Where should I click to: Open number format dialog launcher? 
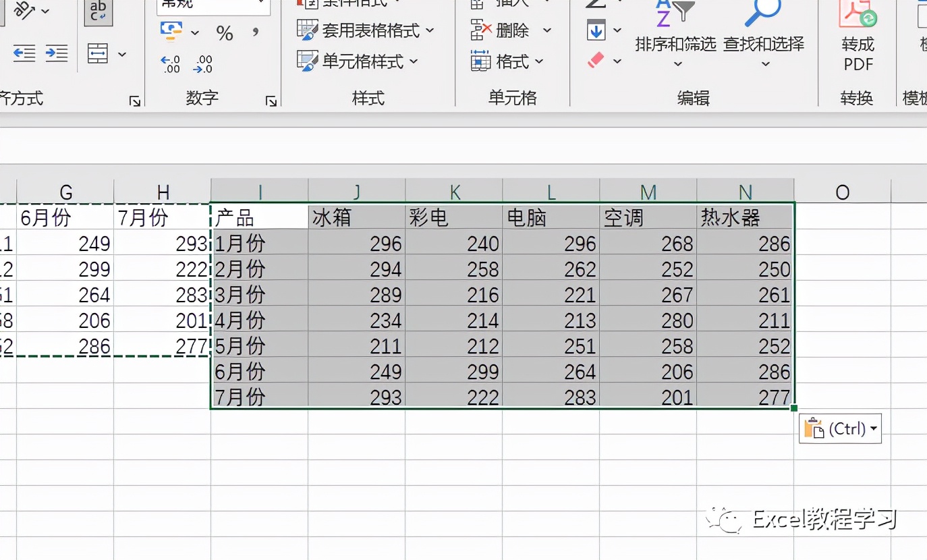(x=271, y=101)
